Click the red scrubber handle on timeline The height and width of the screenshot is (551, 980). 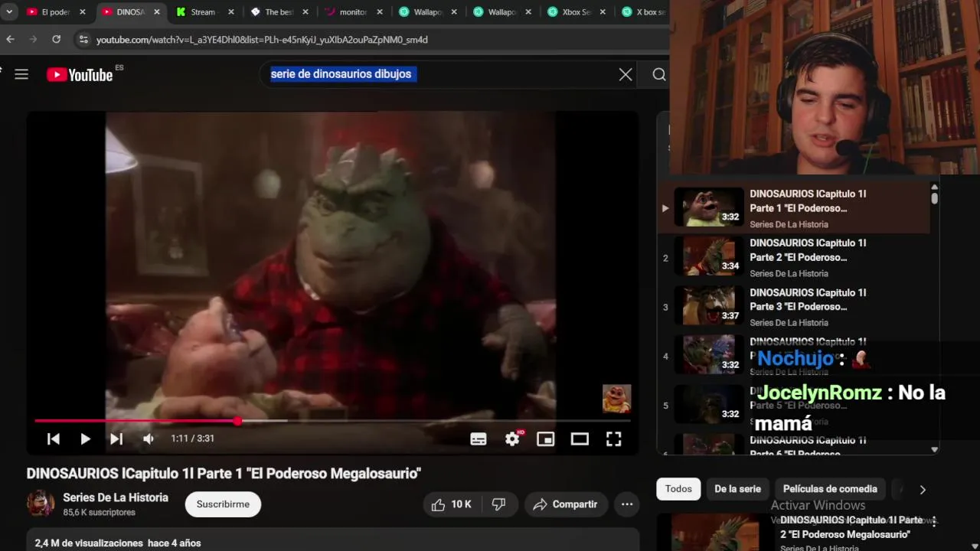238,421
